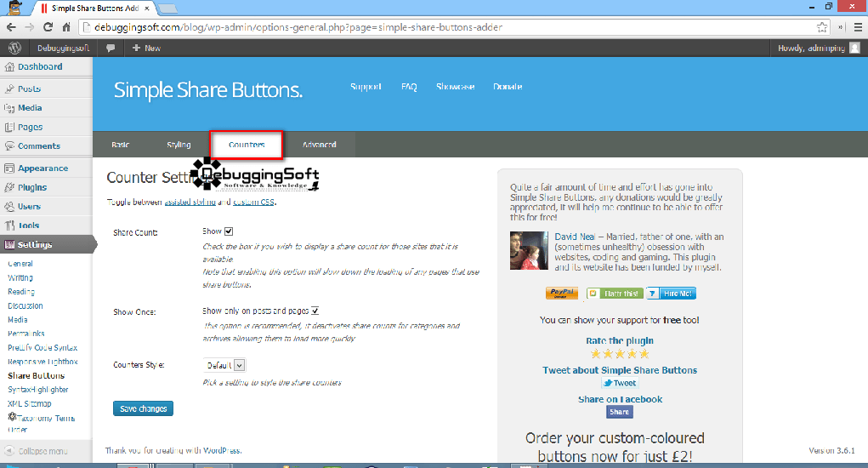Image resolution: width=868 pixels, height=468 pixels.
Task: Open Writing settings submenu item
Action: [x=20, y=278]
